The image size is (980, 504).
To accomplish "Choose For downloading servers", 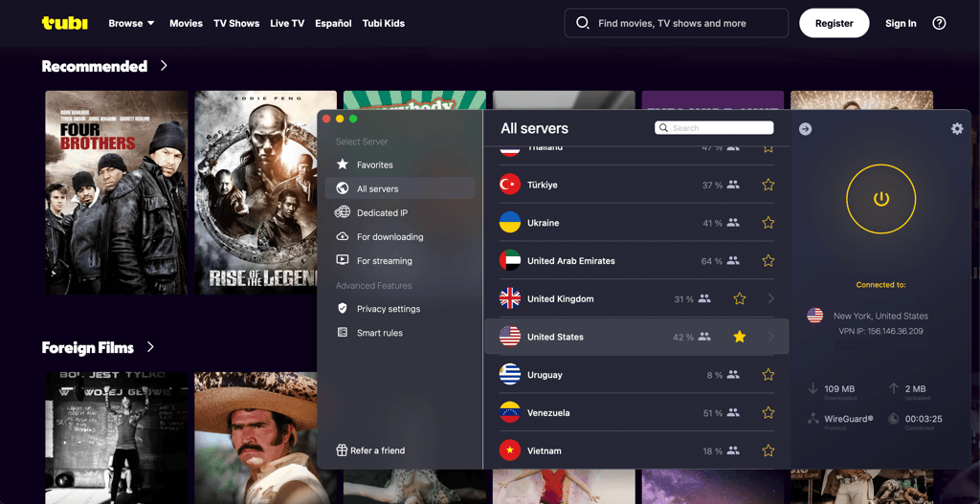I will click(399, 237).
